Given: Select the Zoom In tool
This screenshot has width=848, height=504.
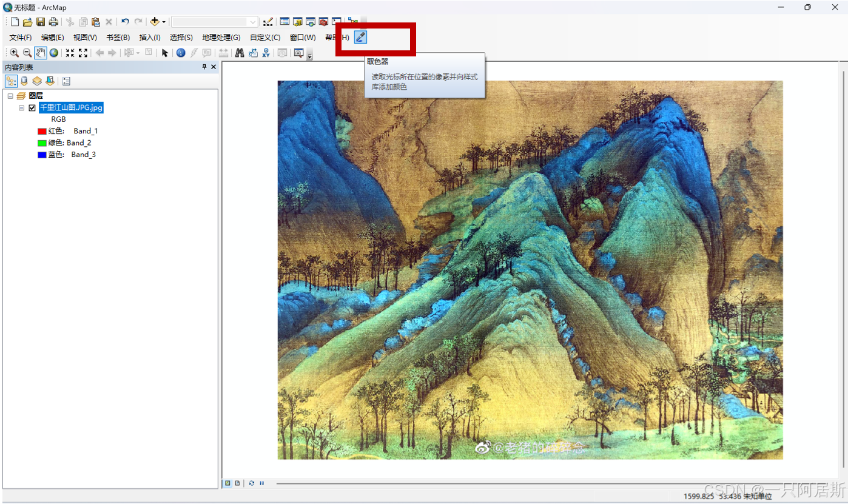Looking at the screenshot, I should (x=15, y=53).
